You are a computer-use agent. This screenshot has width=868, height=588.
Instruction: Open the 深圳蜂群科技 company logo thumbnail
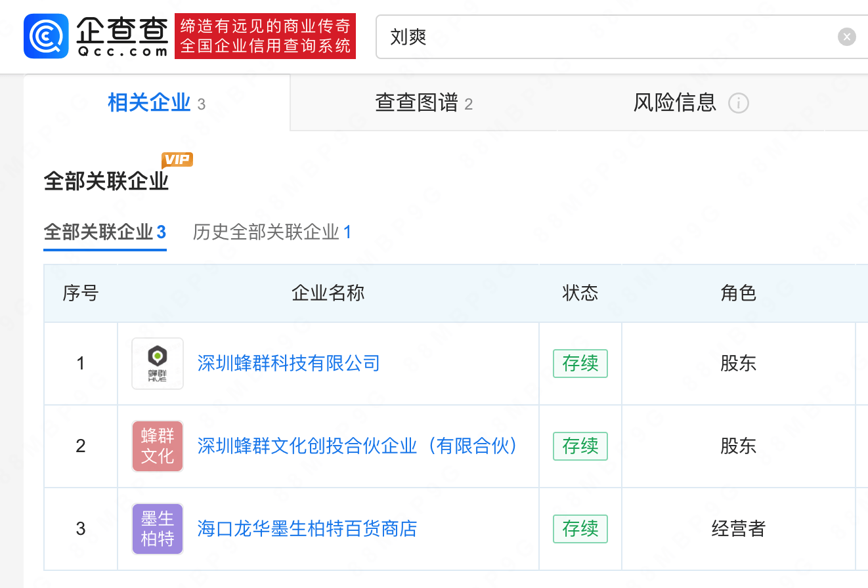pyautogui.click(x=158, y=364)
